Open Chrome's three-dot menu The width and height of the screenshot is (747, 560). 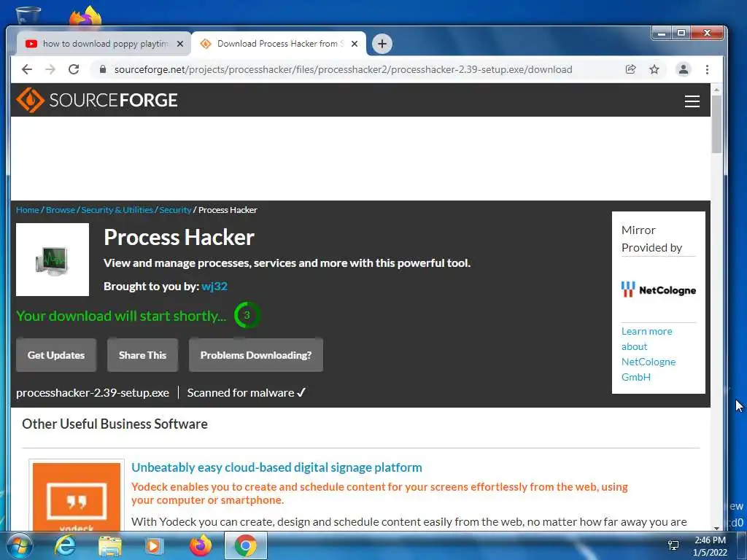(x=707, y=69)
